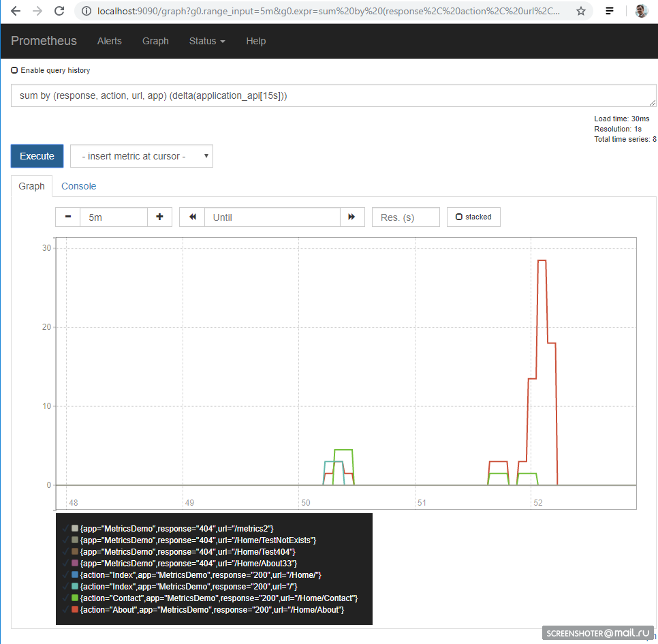Toggle the /Home/About series checkmark
The width and height of the screenshot is (658, 644).
coord(65,609)
